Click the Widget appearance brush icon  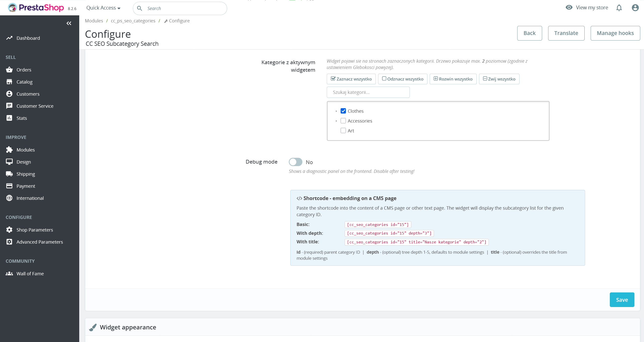[93, 327]
